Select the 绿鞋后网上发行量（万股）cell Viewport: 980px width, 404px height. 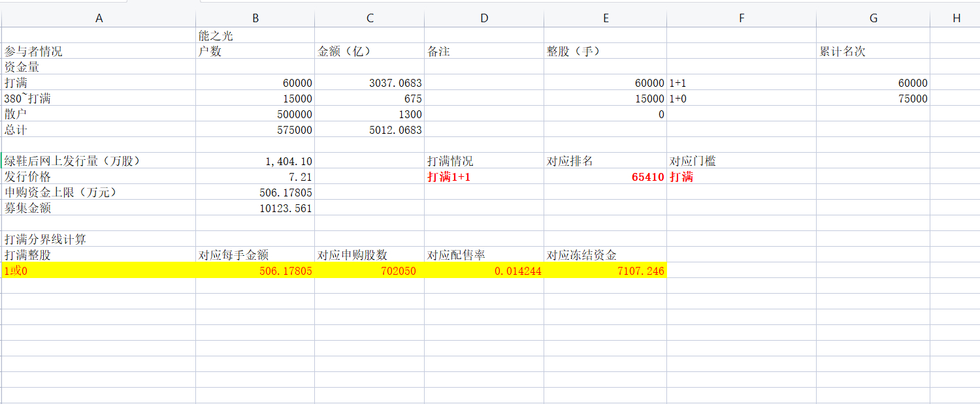click(99, 161)
